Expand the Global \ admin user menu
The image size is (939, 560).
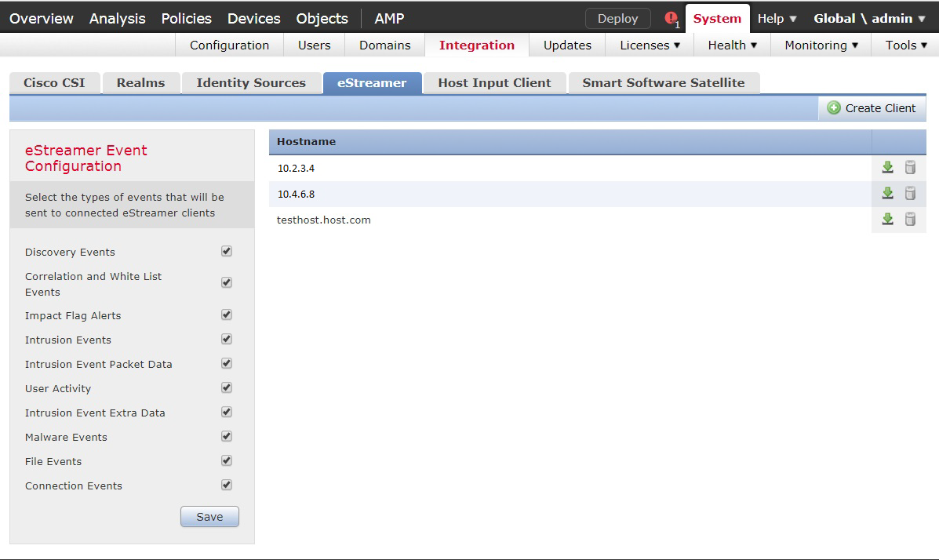(x=869, y=19)
